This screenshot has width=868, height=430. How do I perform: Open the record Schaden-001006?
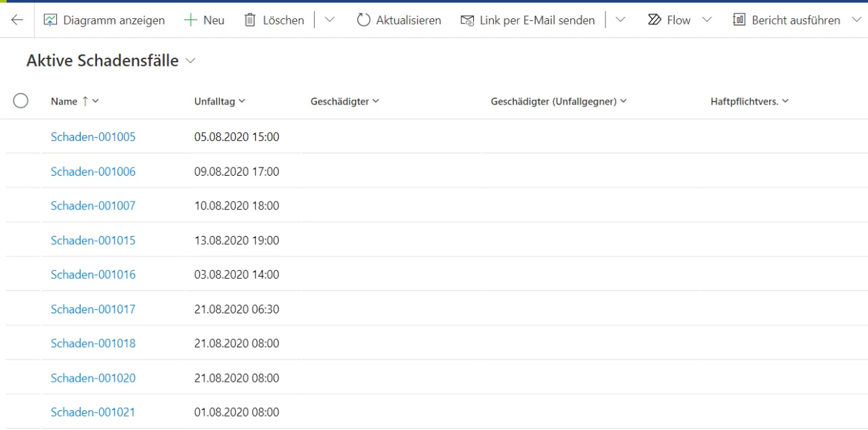coord(93,171)
